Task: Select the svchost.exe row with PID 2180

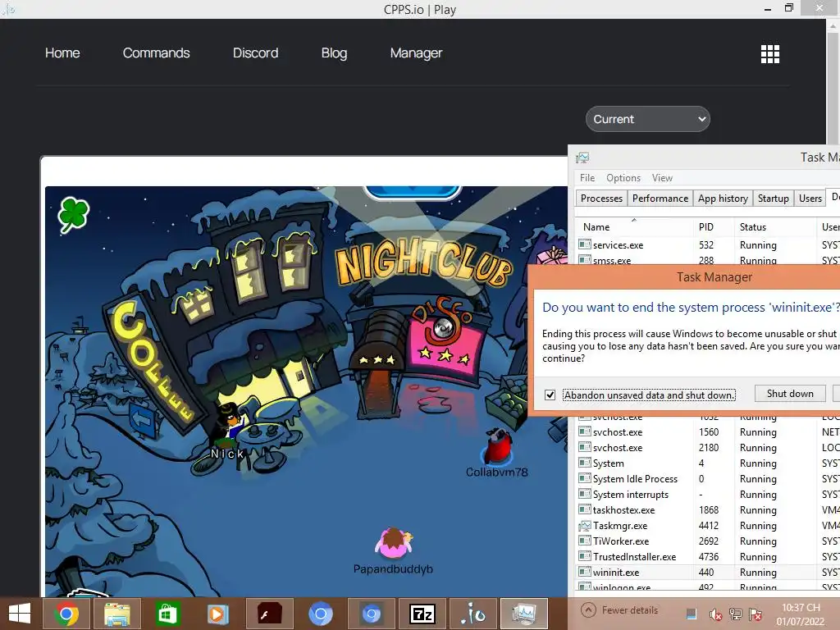Action: click(x=708, y=447)
